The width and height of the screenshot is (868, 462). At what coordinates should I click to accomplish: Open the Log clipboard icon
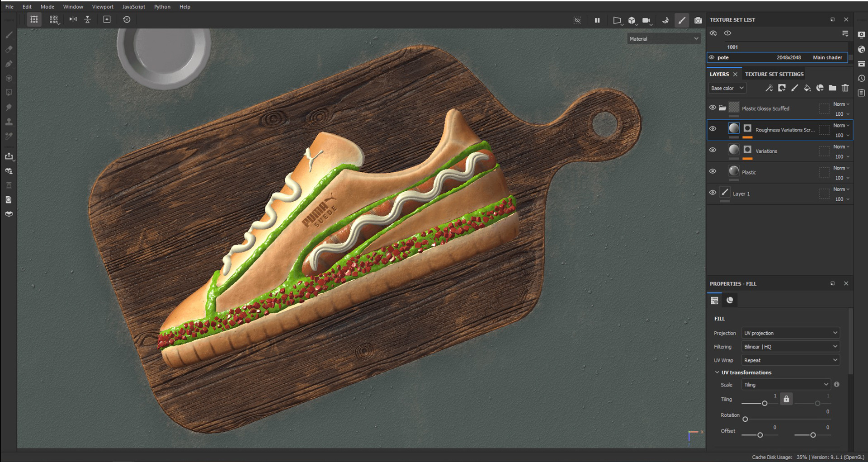861,93
